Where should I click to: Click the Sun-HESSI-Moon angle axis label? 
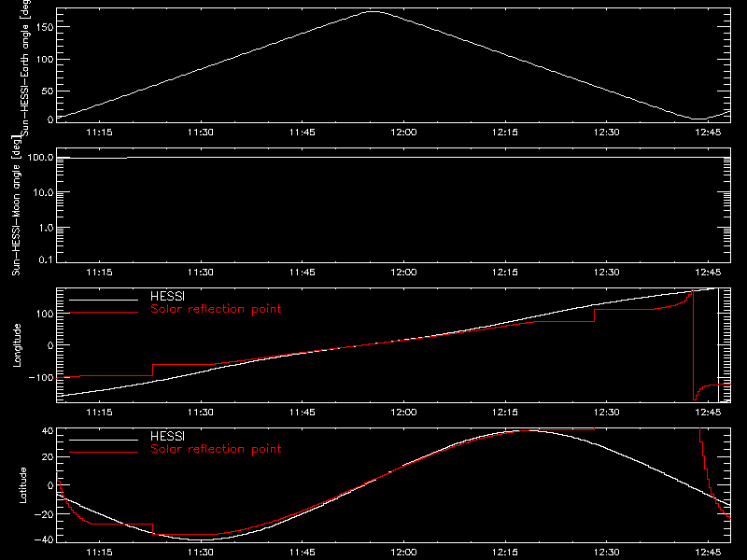[16, 205]
